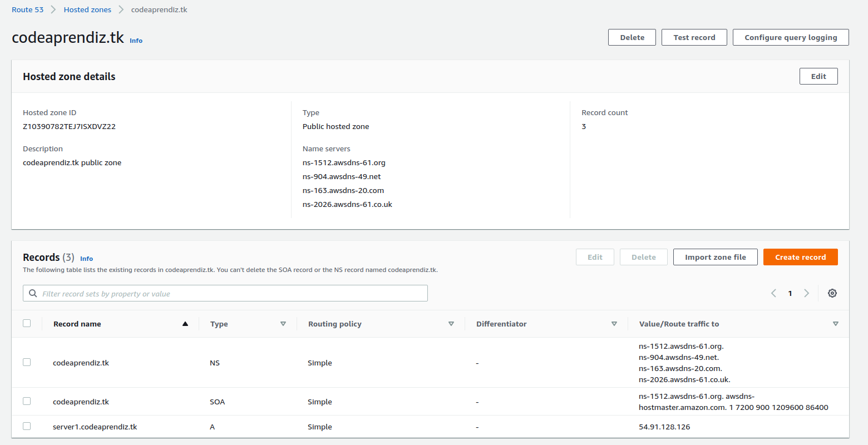Screen dimensions: 868x445
Task: Open Info link next to Records heading
Action: pos(86,259)
